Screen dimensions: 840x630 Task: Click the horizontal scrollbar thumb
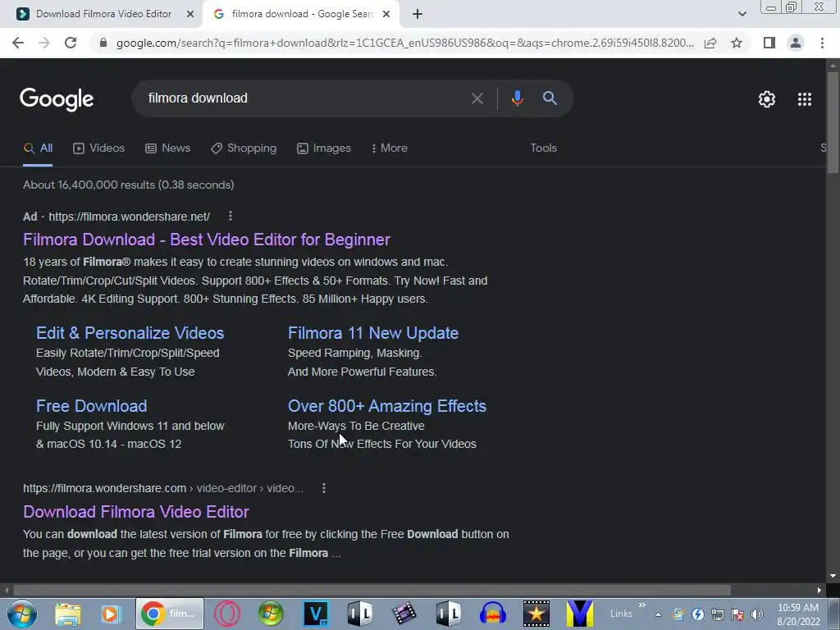click(372, 590)
